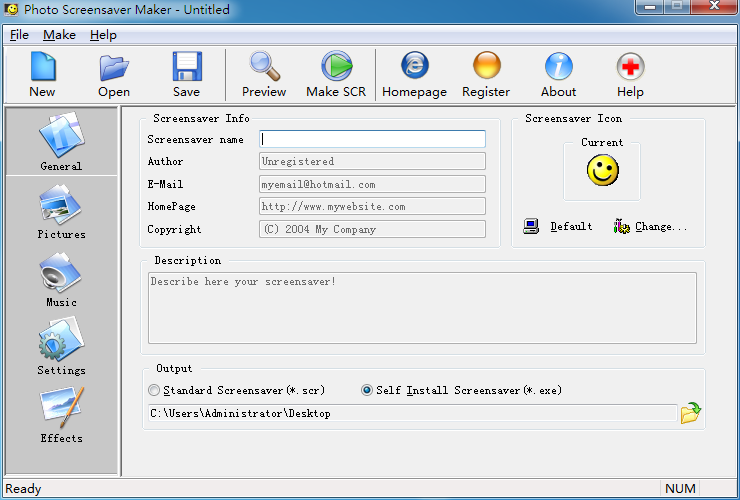Open the Effects sidebar section
740x500 pixels.
[61, 415]
